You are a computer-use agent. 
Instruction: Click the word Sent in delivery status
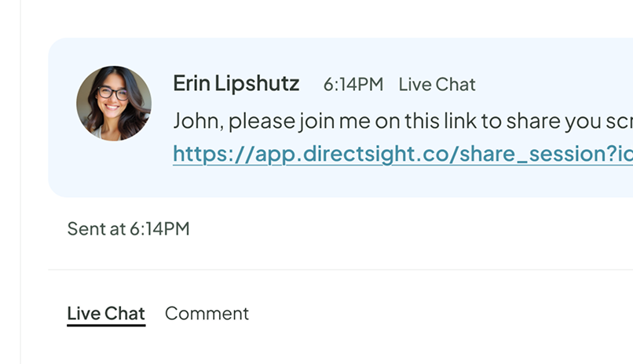86,229
